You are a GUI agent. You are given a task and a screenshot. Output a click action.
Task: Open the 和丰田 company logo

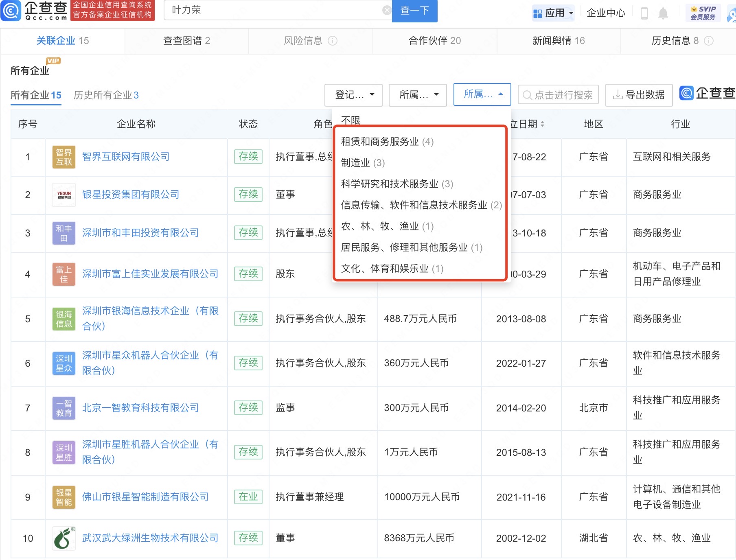64,233
